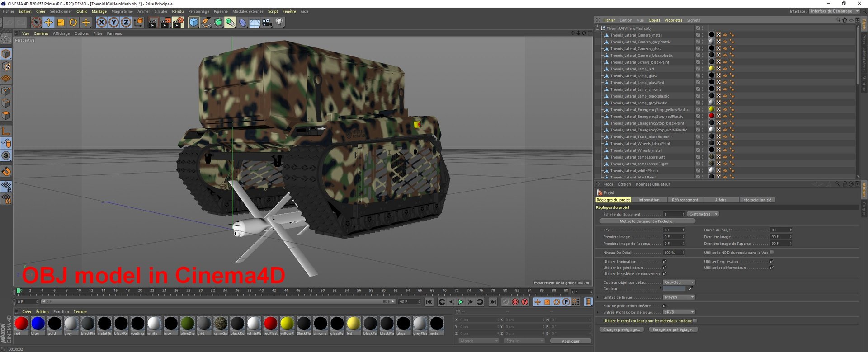
Task: Enable NDD du rendu dans la Vue
Action: [x=772, y=253]
